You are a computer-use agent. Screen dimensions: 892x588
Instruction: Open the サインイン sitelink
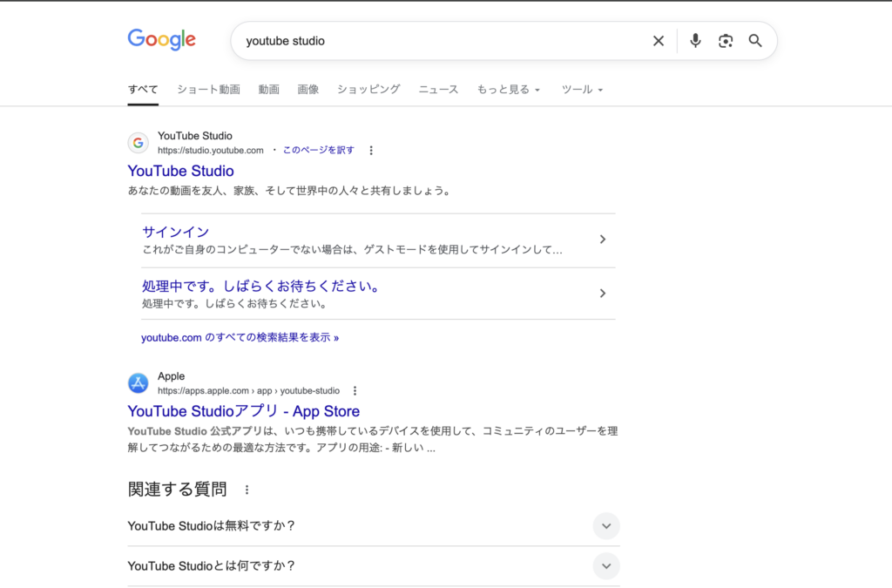click(175, 232)
